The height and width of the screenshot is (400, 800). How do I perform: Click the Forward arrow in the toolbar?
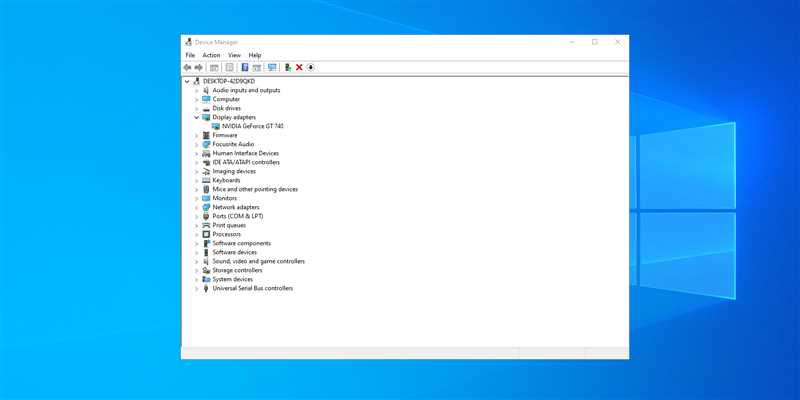pos(198,67)
